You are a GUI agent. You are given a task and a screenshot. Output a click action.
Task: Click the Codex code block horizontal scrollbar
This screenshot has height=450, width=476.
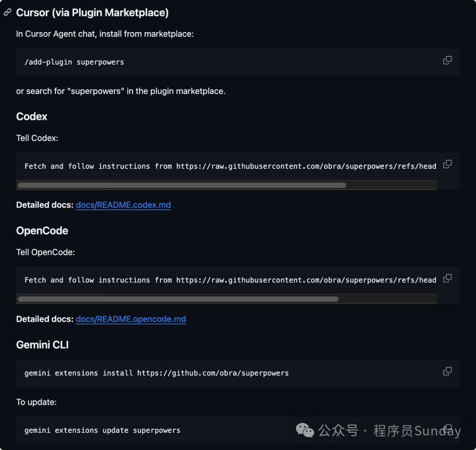click(x=182, y=185)
